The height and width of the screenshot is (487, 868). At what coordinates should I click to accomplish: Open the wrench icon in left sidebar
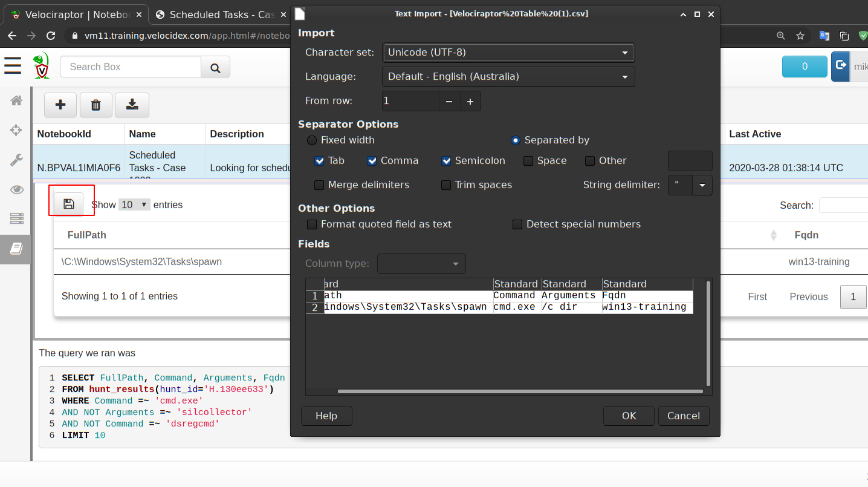[x=16, y=160]
